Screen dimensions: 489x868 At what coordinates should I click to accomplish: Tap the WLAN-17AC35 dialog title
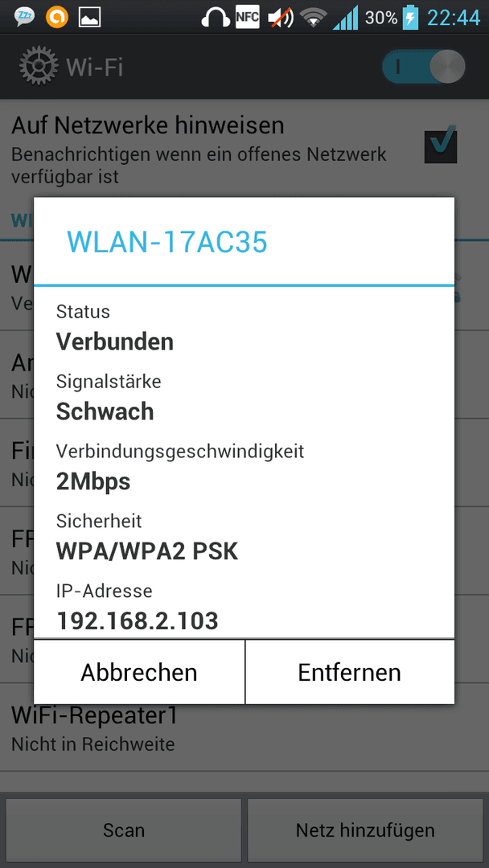[x=167, y=242]
